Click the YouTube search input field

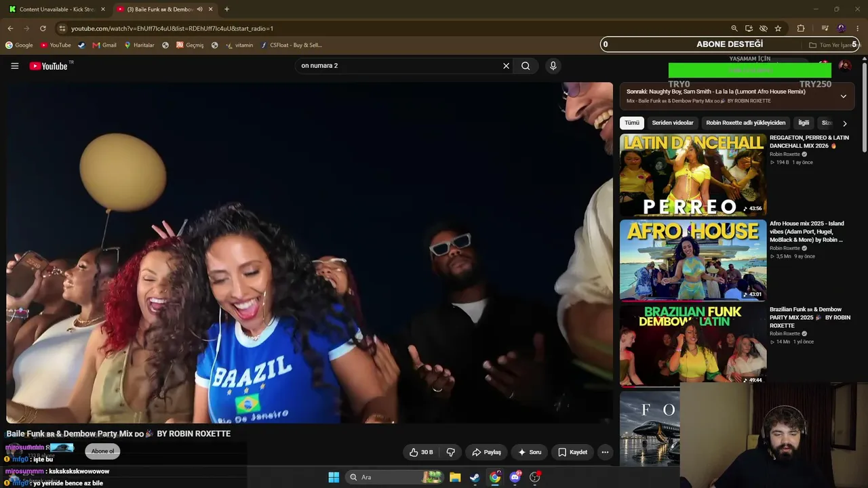(x=399, y=66)
